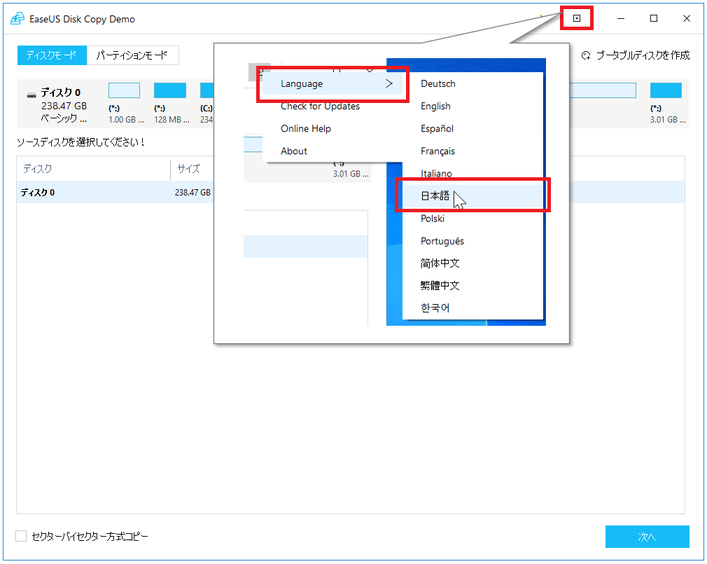
Task: Select the ディスク 0 row in list
Action: [100, 192]
